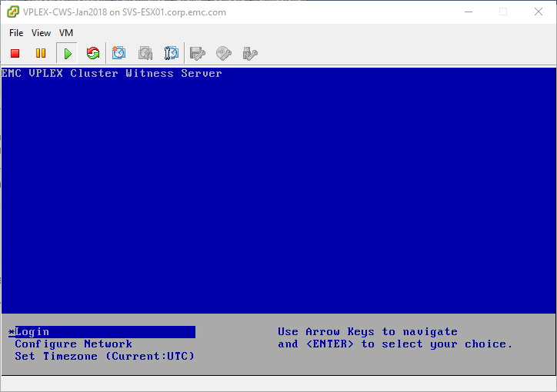Click the vSphere console window title icon
Viewport: 557px width, 392px height.
[x=13, y=12]
